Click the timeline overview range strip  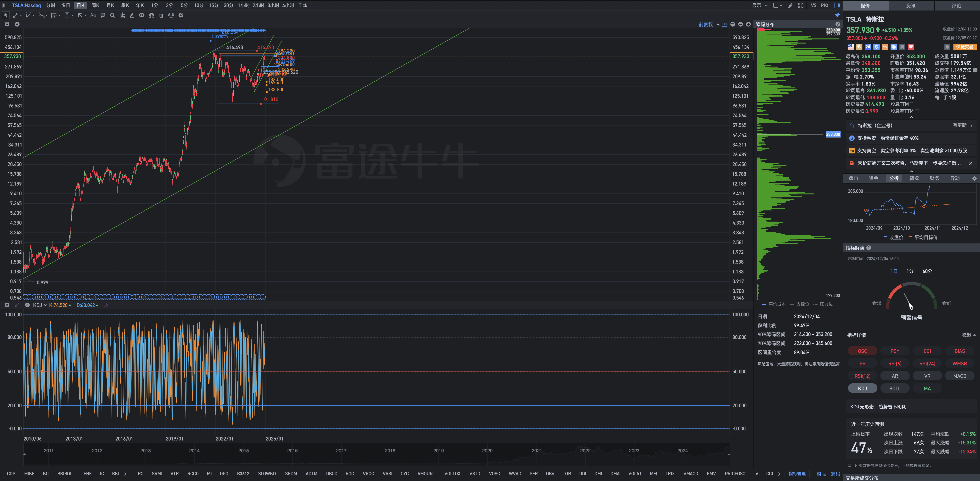coord(377,454)
